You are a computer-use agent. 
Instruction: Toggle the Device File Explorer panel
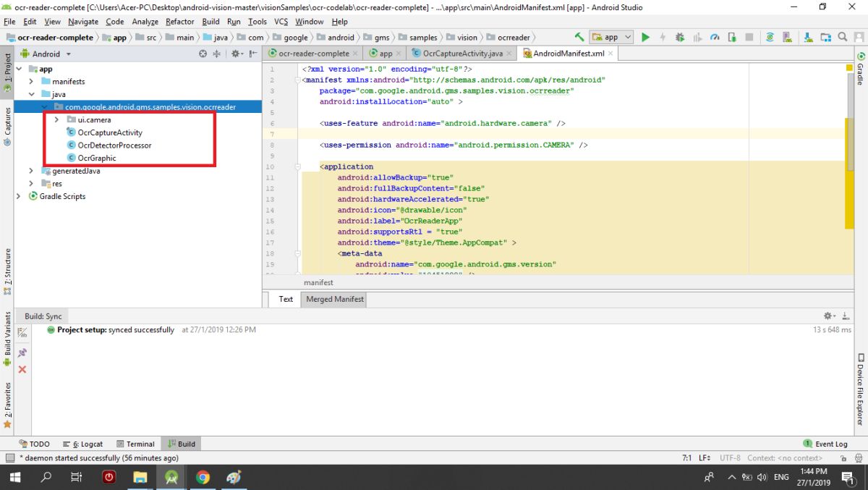(861, 389)
